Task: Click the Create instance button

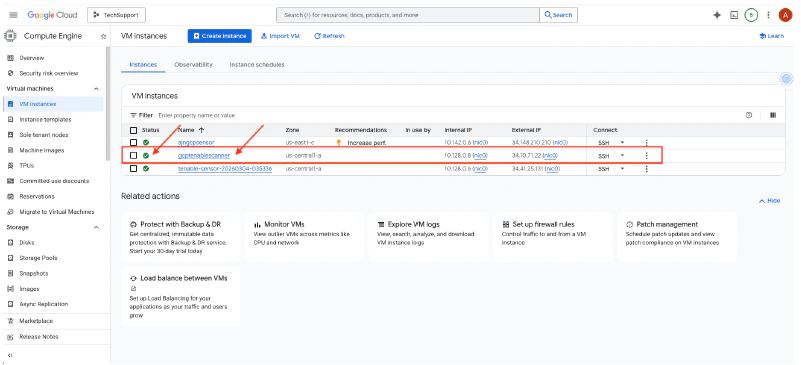Action: (x=220, y=36)
